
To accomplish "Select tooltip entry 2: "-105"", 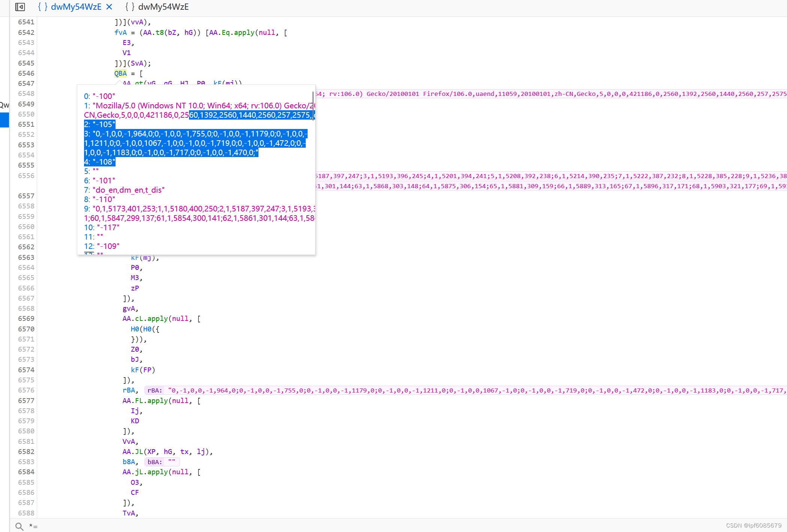I will tap(99, 124).
